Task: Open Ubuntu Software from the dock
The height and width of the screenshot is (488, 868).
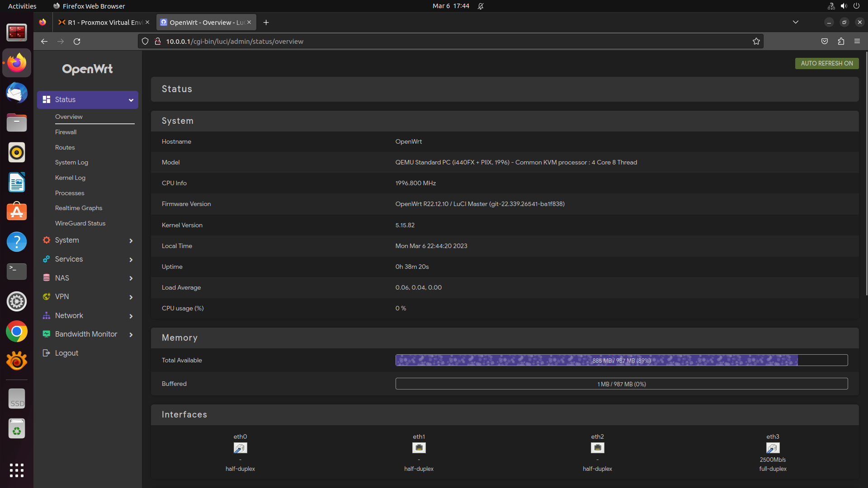Action: pos(17,212)
